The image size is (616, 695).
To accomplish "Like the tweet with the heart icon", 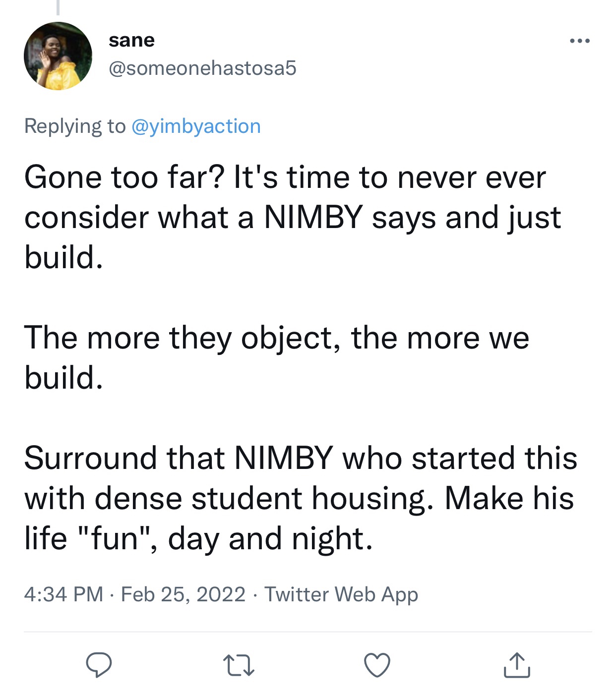I will tap(377, 665).
